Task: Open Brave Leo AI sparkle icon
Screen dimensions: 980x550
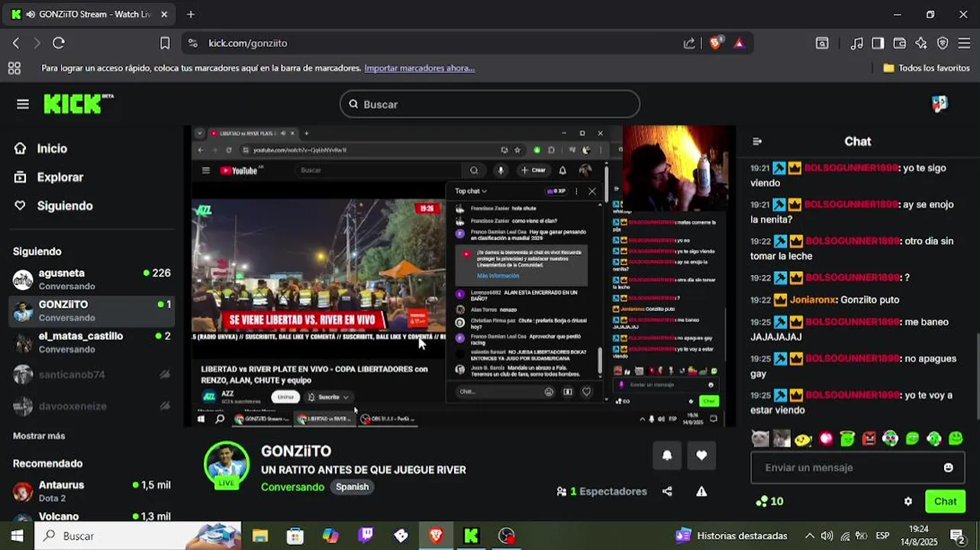Action: [x=921, y=43]
